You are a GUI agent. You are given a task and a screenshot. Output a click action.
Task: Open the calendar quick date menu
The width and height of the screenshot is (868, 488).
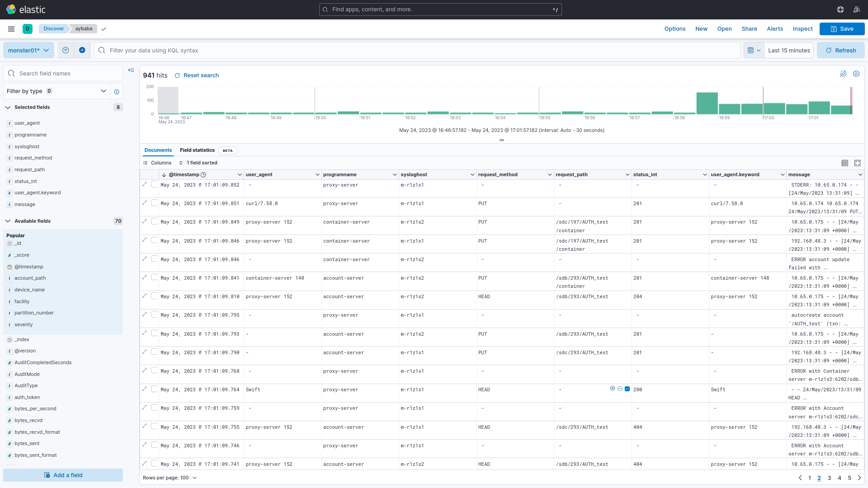tap(754, 50)
